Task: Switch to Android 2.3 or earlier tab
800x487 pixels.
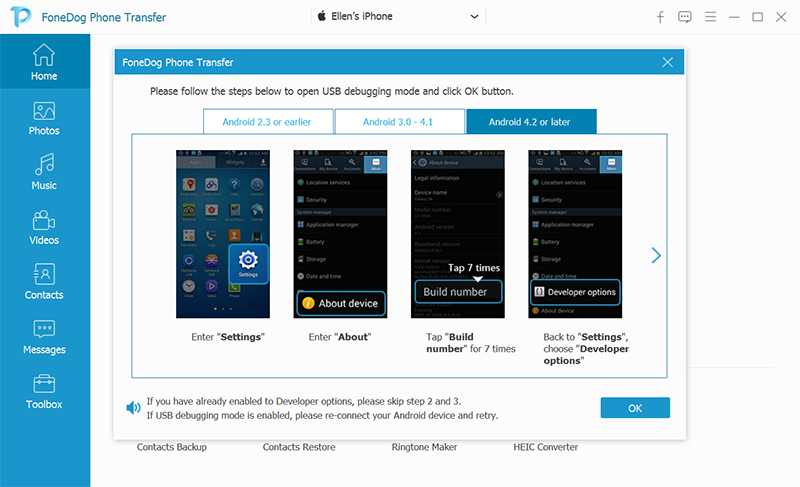Action: [268, 122]
